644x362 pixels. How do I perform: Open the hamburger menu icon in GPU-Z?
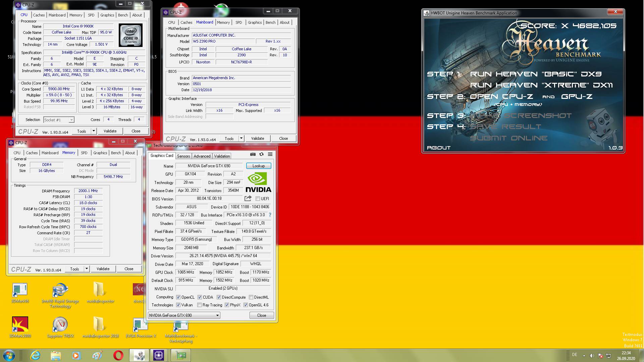tap(270, 154)
